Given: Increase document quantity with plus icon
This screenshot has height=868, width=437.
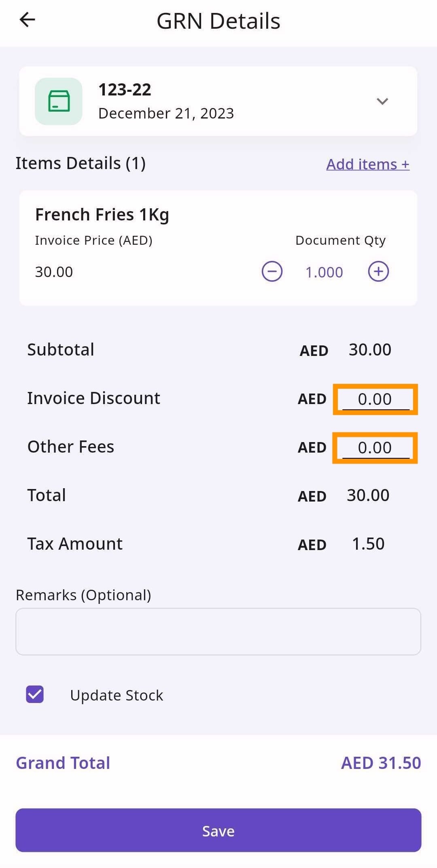Looking at the screenshot, I should [x=378, y=271].
